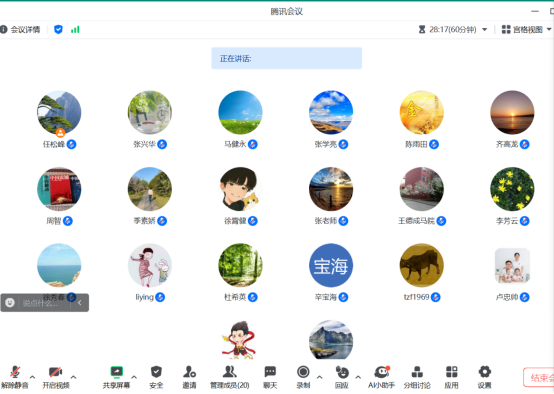Screen dimensions: 554x394
Task: Expand audio options arrow beside 解除静音
Action: tap(33, 377)
